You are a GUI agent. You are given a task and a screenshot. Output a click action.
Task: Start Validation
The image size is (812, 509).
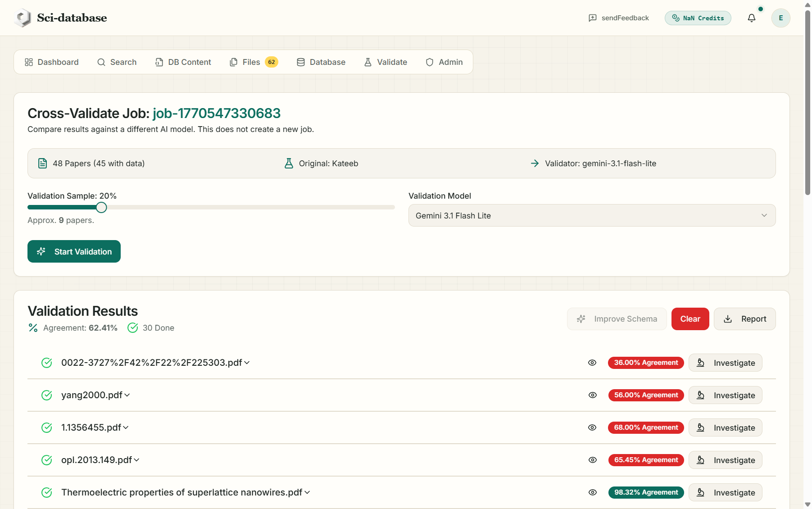[74, 251]
